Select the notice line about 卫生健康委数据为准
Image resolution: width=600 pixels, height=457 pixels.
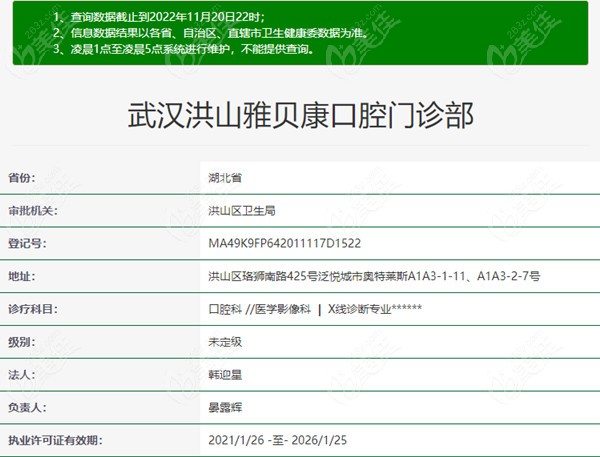pos(211,33)
